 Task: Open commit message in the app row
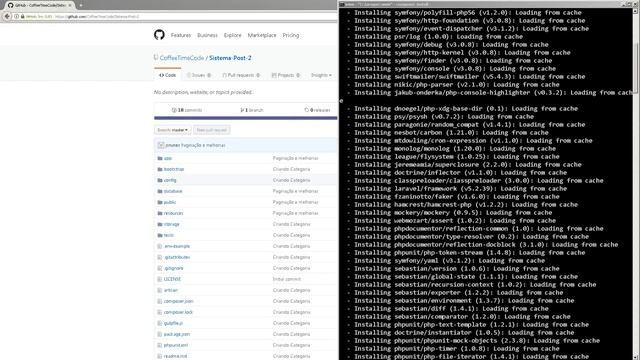coord(295,158)
